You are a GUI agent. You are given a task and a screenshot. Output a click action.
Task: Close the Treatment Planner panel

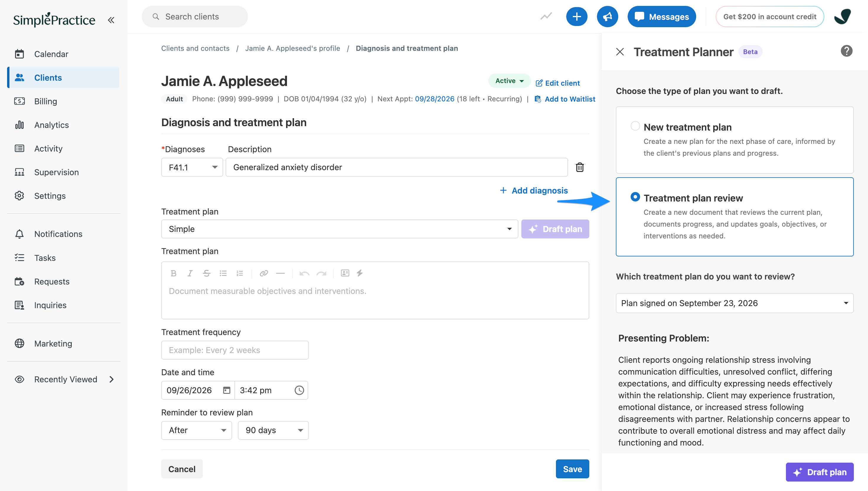620,52
